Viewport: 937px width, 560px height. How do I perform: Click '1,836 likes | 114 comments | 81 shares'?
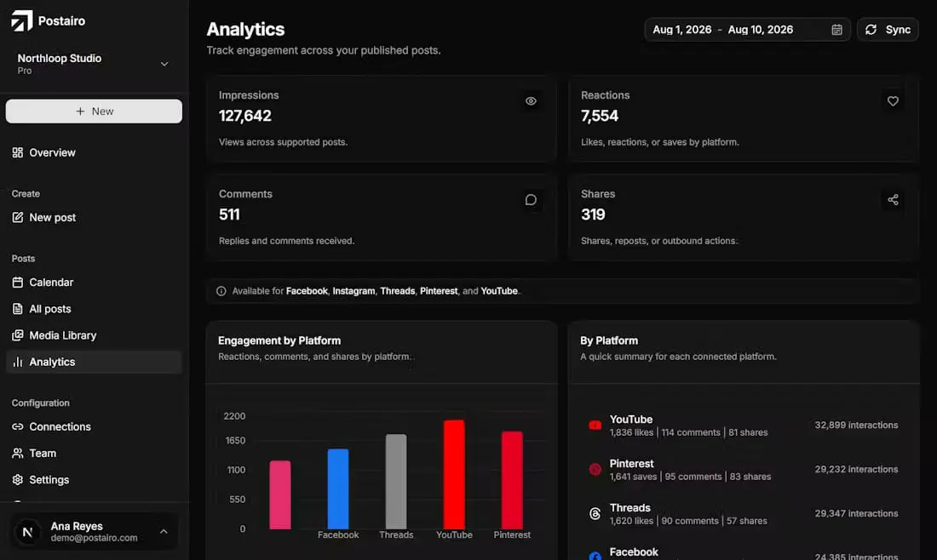[x=688, y=432]
